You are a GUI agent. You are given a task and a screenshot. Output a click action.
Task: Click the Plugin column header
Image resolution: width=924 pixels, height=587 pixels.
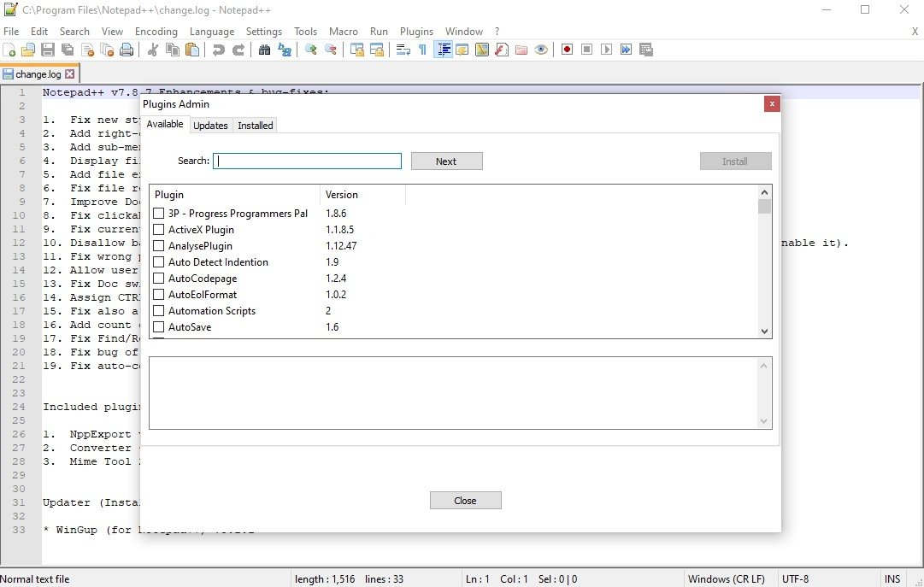click(234, 195)
